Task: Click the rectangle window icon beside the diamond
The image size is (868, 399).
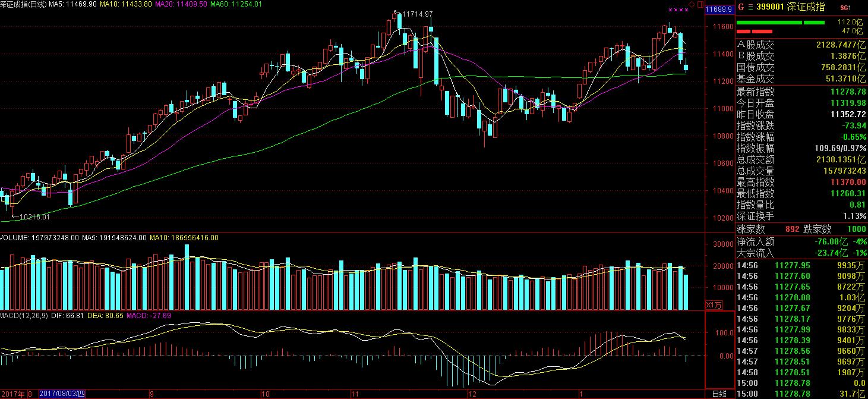Action: (x=699, y=4)
